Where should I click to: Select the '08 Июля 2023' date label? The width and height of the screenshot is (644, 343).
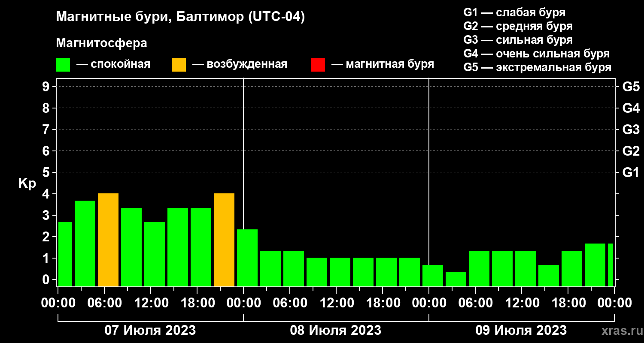pos(336,331)
